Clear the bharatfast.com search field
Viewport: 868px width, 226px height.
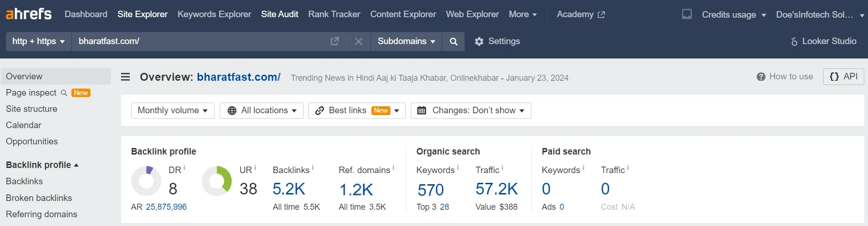[358, 41]
